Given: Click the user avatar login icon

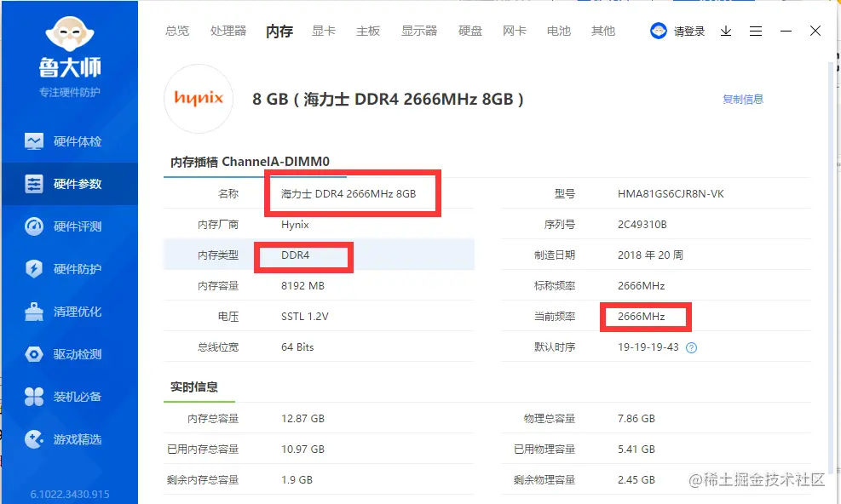Looking at the screenshot, I should coord(658,31).
